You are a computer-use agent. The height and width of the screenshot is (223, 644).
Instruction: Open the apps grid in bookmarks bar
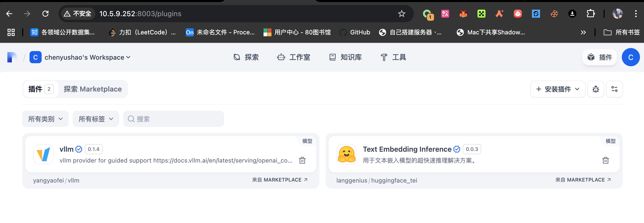[11, 32]
